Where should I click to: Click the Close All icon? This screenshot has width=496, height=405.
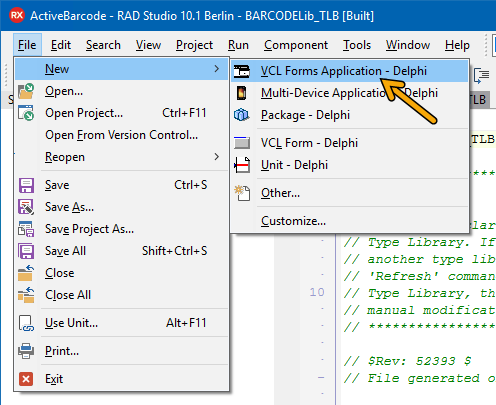pyautogui.click(x=26, y=295)
